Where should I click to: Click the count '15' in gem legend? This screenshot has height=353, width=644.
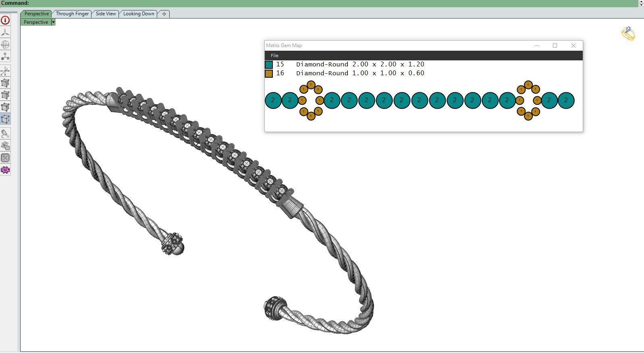tap(280, 64)
